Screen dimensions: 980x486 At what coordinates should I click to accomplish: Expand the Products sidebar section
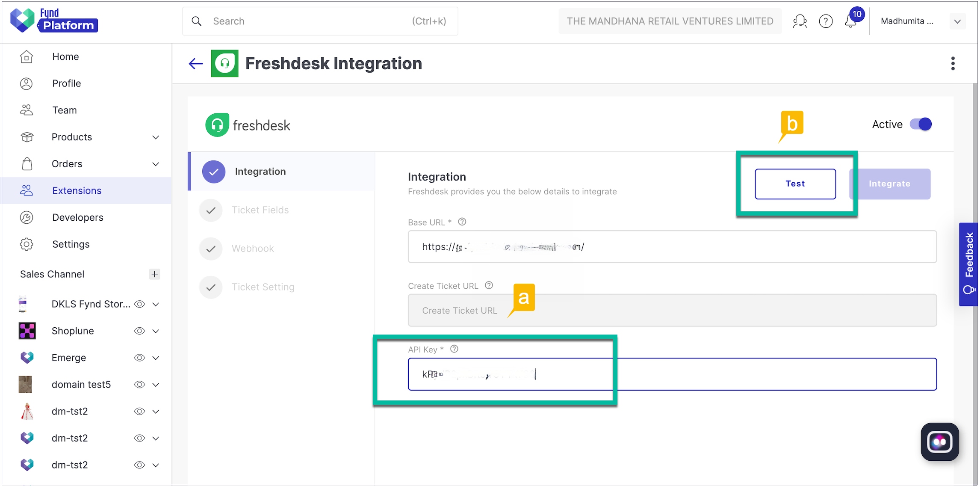156,137
